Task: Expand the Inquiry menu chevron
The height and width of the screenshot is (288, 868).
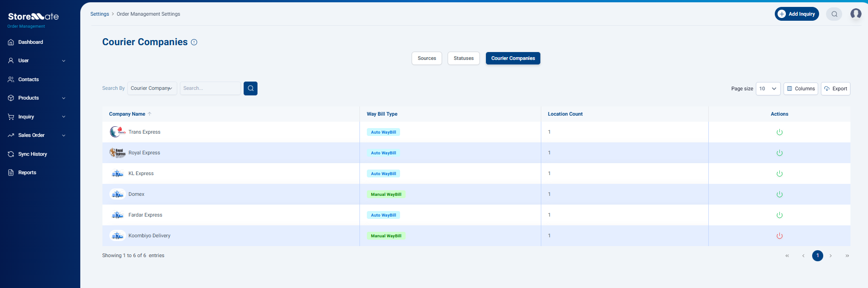Action: pos(64,117)
